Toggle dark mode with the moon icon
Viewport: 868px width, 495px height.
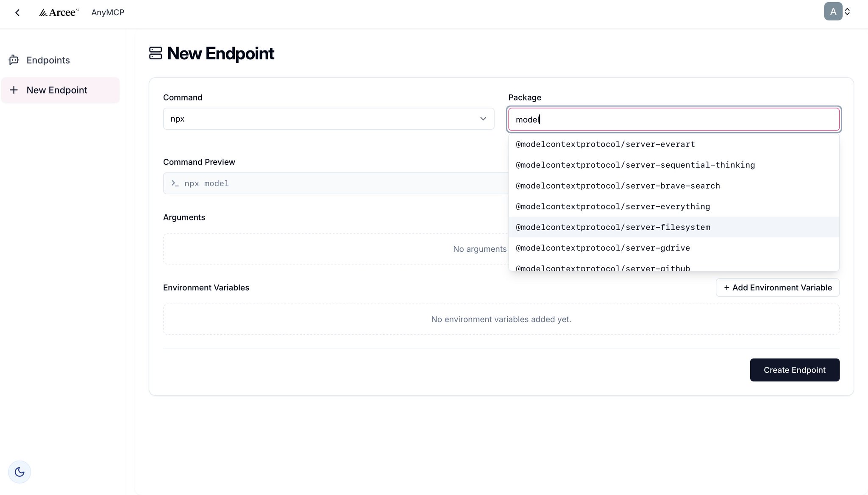19,472
